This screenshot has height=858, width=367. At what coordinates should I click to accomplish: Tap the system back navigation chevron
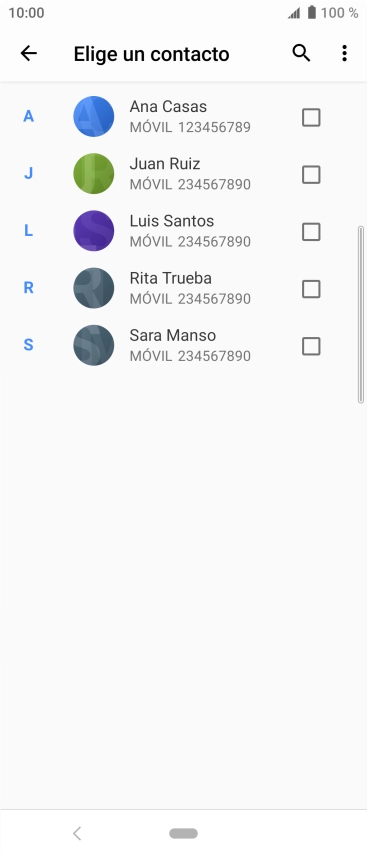(x=77, y=833)
